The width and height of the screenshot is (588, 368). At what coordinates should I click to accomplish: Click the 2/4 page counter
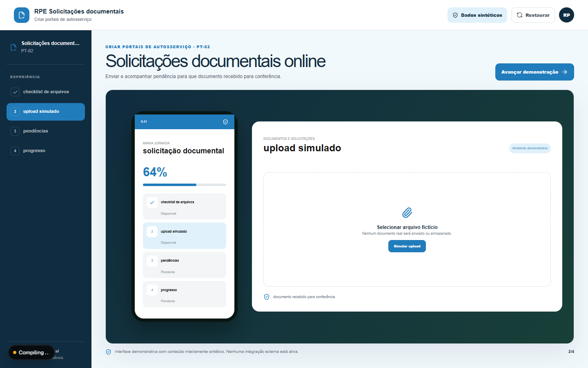click(571, 352)
